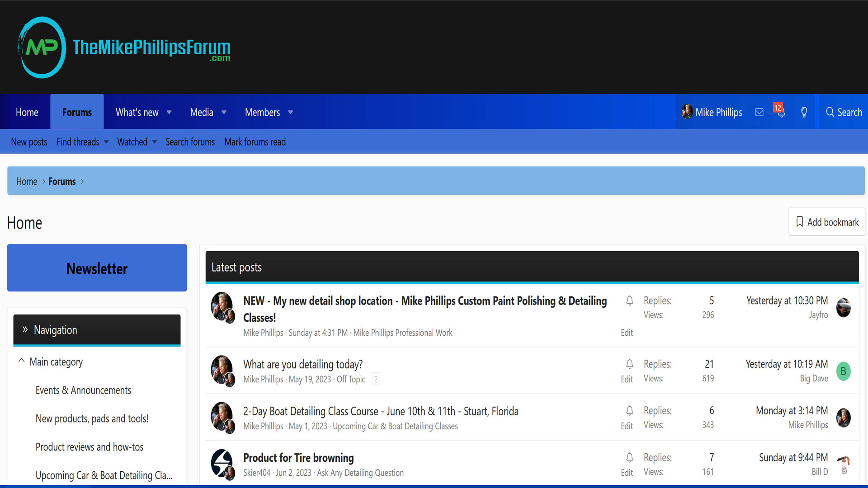
Task: Open Upcoming Car & Boat Detailing Classes forum
Action: pyautogui.click(x=104, y=475)
